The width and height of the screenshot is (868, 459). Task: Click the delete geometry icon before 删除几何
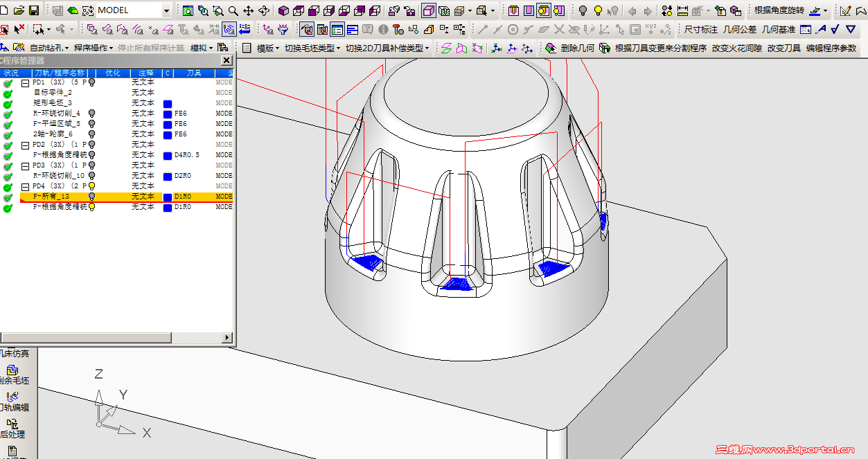(551, 48)
